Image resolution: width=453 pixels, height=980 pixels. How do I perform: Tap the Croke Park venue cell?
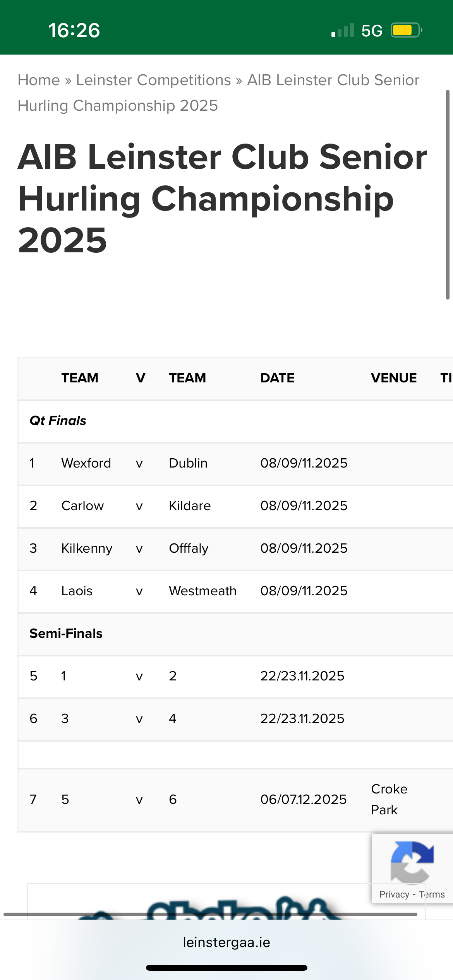click(389, 800)
